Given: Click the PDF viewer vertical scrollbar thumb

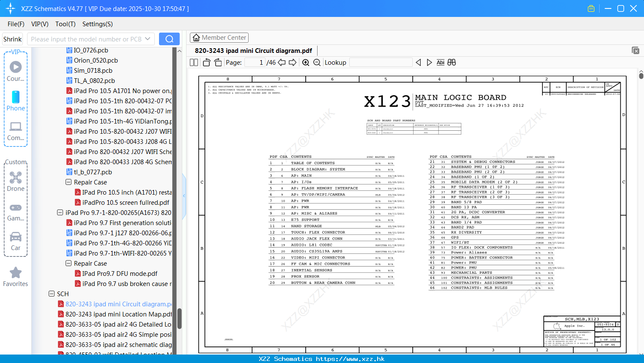Looking at the screenshot, I should pos(641,76).
